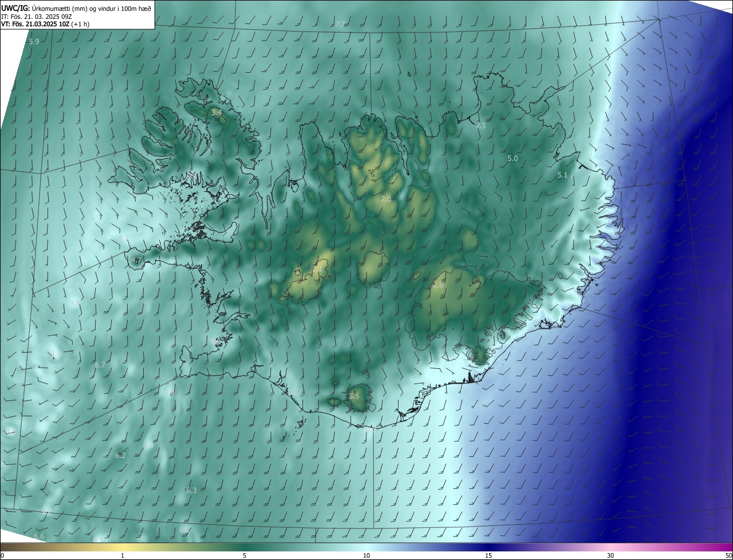Click the 6.2 value label
733x560 pixels.
click(120, 456)
